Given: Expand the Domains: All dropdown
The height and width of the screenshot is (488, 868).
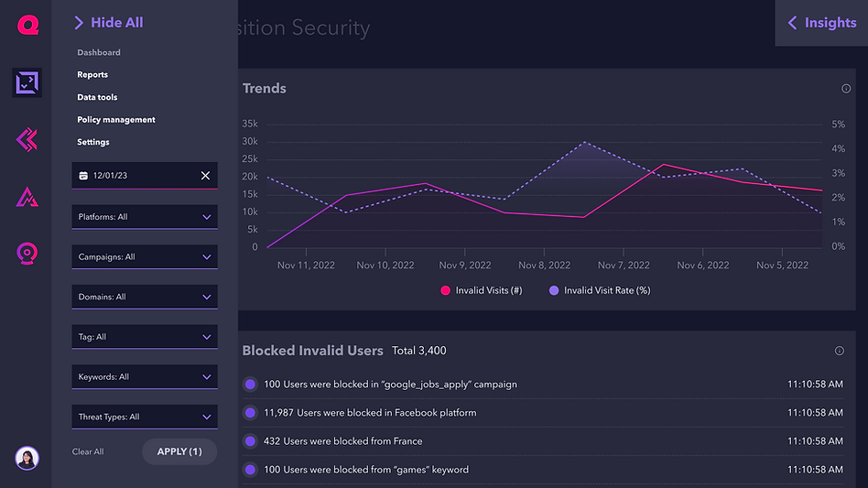Looking at the screenshot, I should click(x=145, y=298).
